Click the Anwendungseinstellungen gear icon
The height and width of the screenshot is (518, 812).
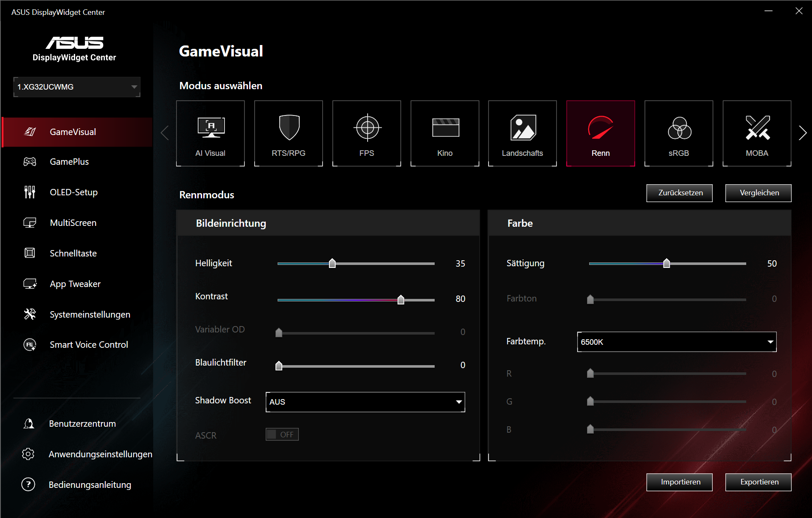point(28,454)
